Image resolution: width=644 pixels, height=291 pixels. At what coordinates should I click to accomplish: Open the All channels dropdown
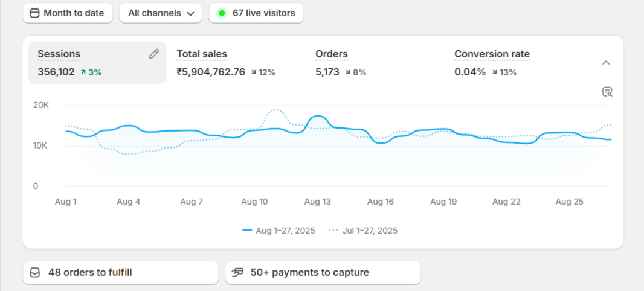[160, 13]
